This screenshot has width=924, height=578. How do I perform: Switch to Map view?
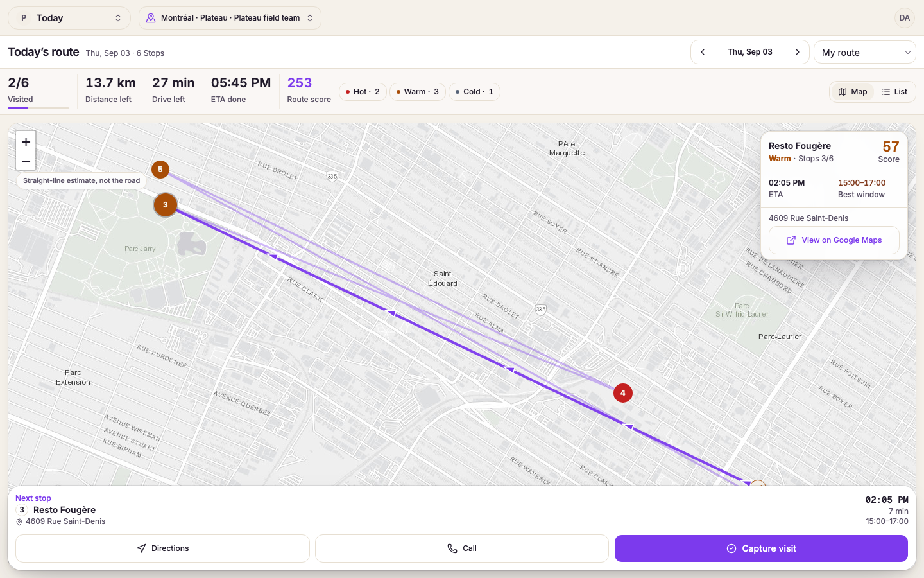pos(853,92)
